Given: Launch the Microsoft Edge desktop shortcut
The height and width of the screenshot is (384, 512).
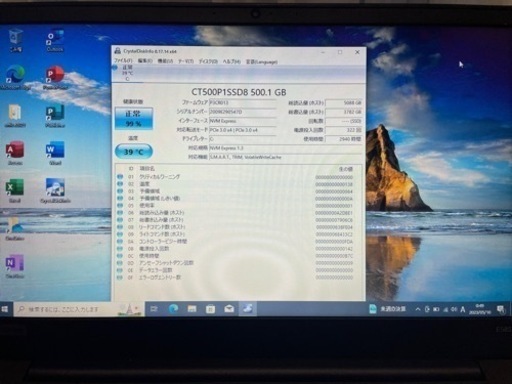Looking at the screenshot, I should pyautogui.click(x=15, y=78).
